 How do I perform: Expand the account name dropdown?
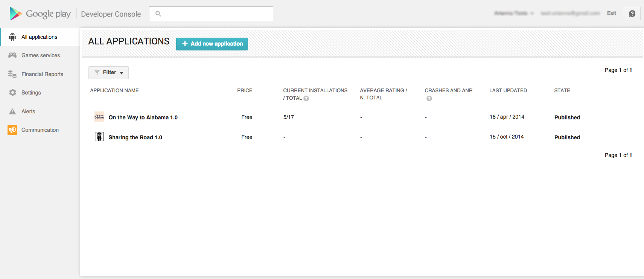click(x=514, y=13)
